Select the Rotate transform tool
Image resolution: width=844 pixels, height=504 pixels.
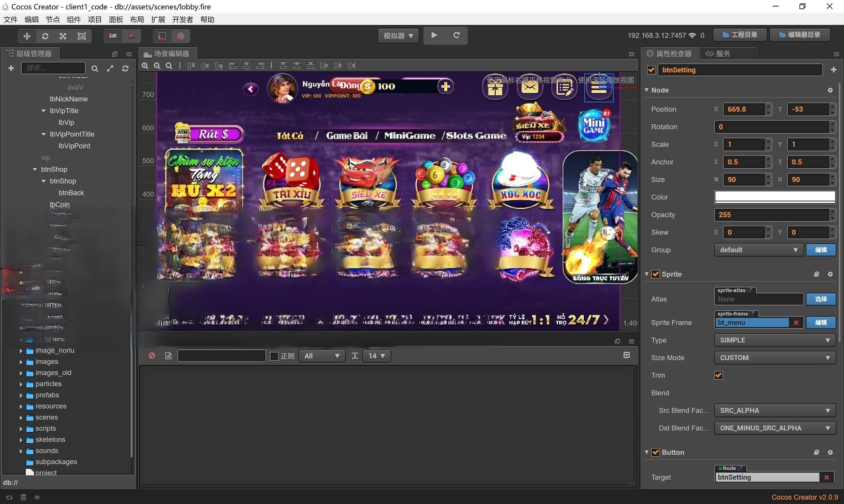point(45,36)
